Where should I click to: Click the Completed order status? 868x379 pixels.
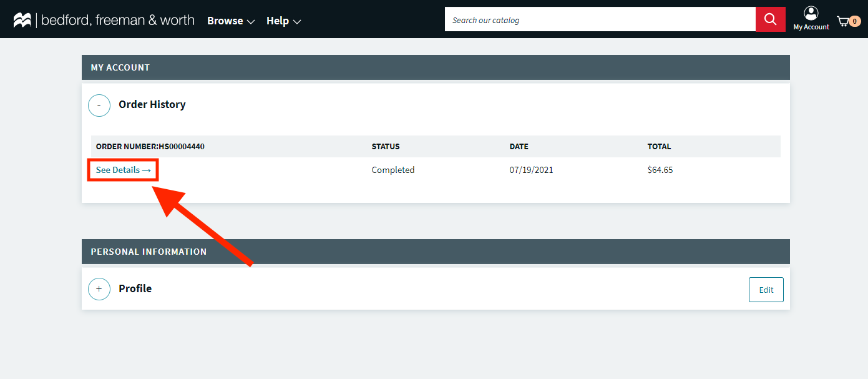393,170
